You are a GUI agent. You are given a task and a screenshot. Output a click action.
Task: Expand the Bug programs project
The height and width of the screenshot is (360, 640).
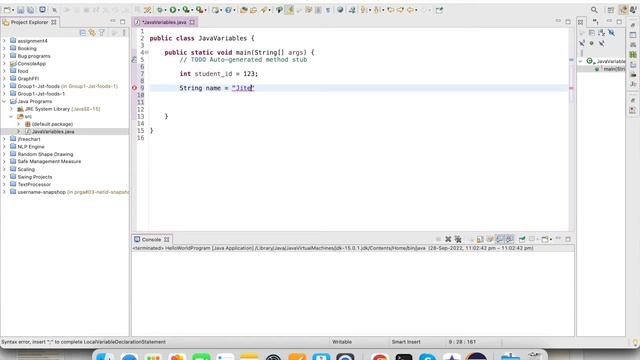click(x=4, y=56)
